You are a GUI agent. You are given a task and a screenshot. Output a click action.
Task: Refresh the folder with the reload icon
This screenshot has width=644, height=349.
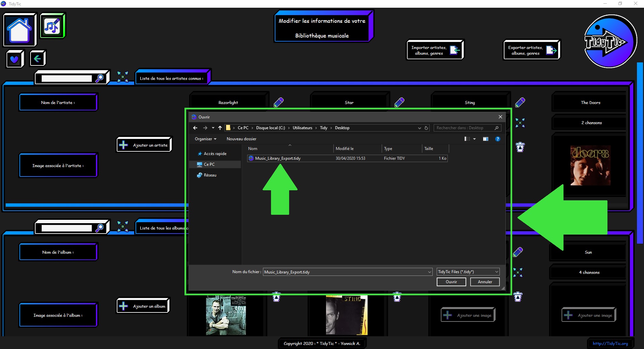click(426, 128)
